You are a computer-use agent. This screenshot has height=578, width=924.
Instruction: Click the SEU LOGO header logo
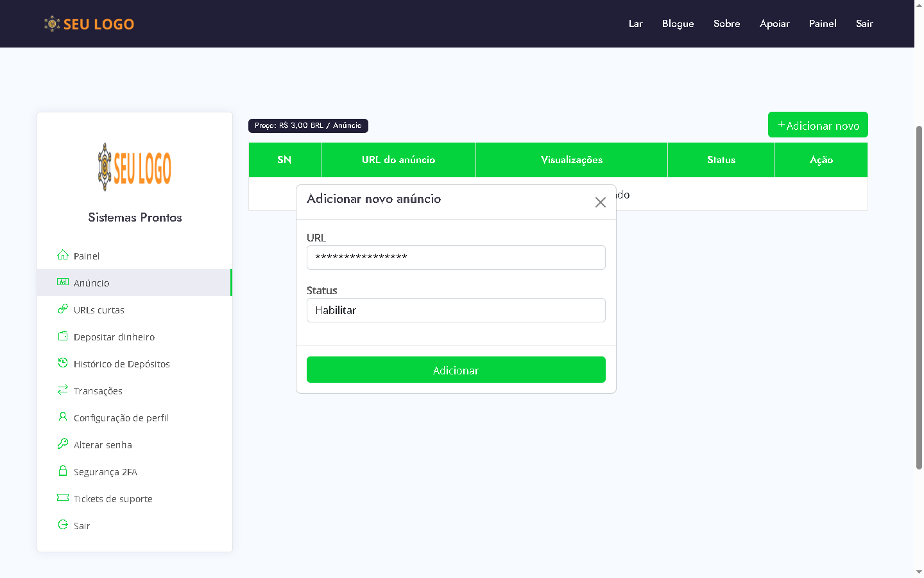(89, 24)
